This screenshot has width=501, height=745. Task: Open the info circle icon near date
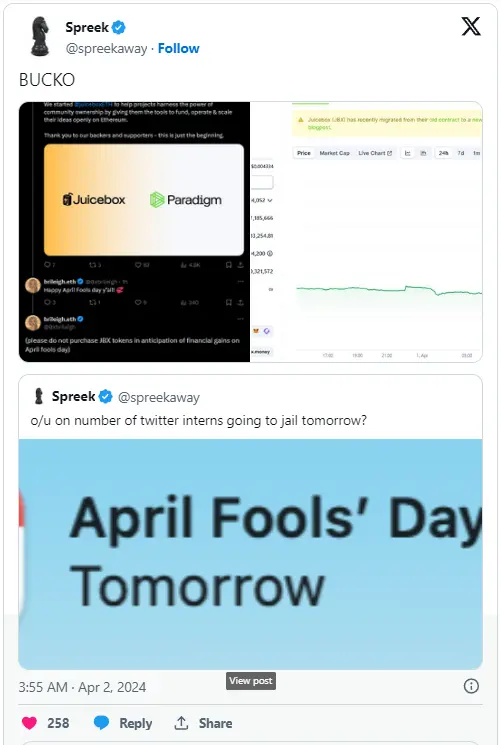pos(471,686)
